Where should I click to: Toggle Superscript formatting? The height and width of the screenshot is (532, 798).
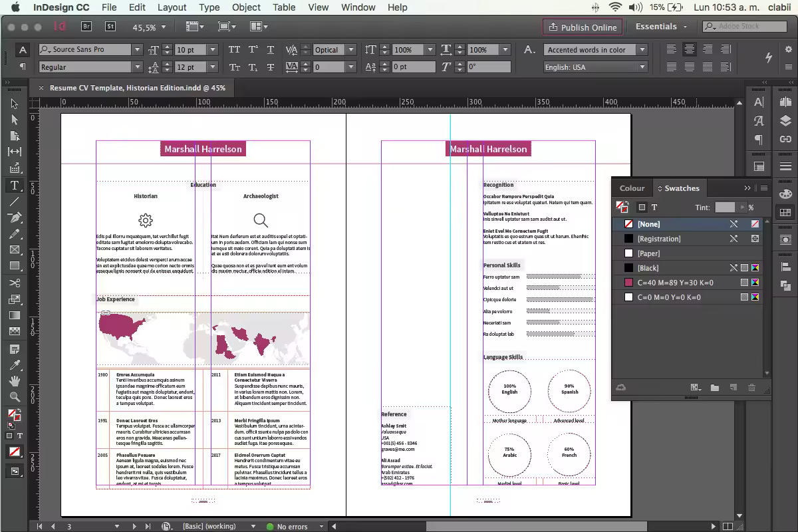(253, 50)
